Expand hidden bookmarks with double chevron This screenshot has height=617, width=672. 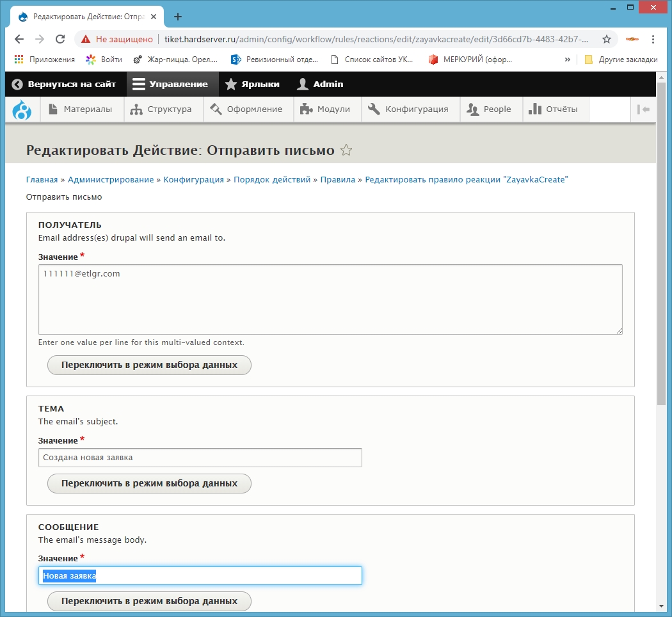point(567,60)
